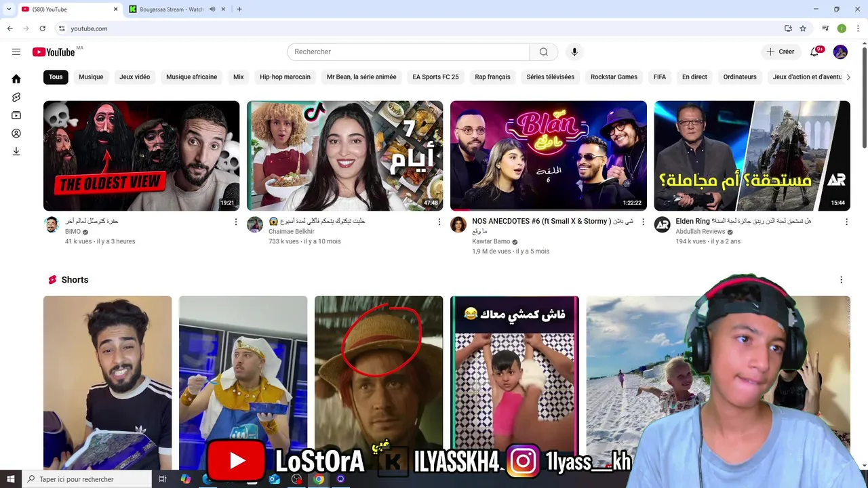The image size is (868, 488).
Task: Open Outlook from the taskbar
Action: [x=274, y=479]
